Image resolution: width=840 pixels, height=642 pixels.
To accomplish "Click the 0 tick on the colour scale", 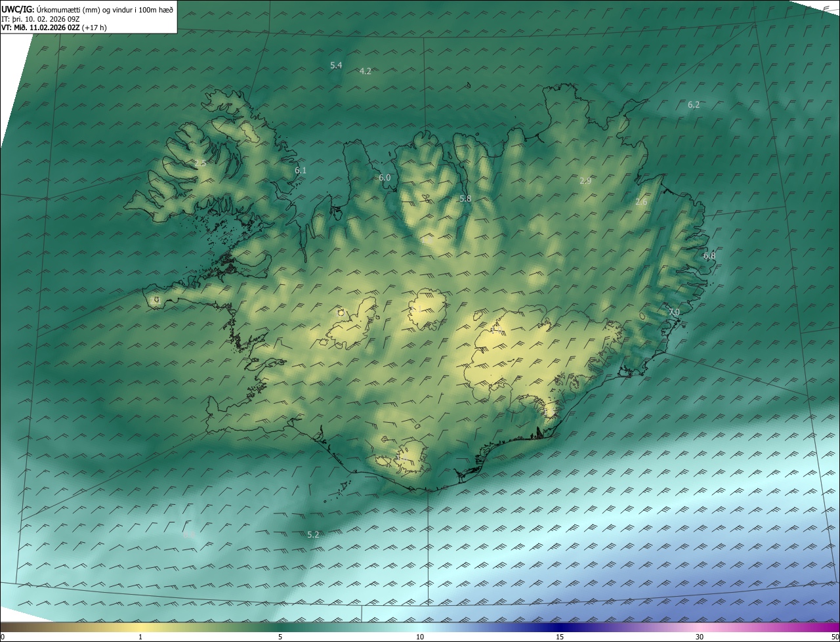I will pos(3,637).
